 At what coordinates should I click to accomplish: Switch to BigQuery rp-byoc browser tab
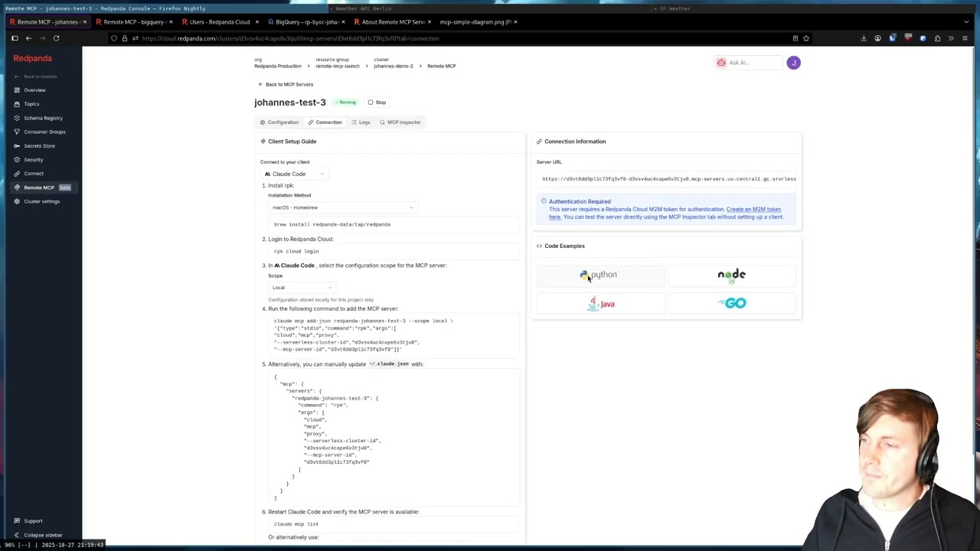pyautogui.click(x=305, y=22)
